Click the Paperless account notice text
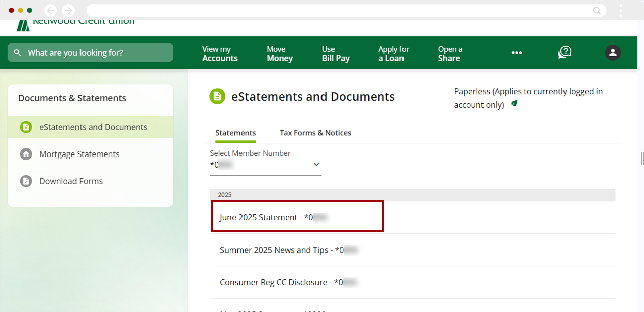Screen dimensions: 644x312 [528, 98]
